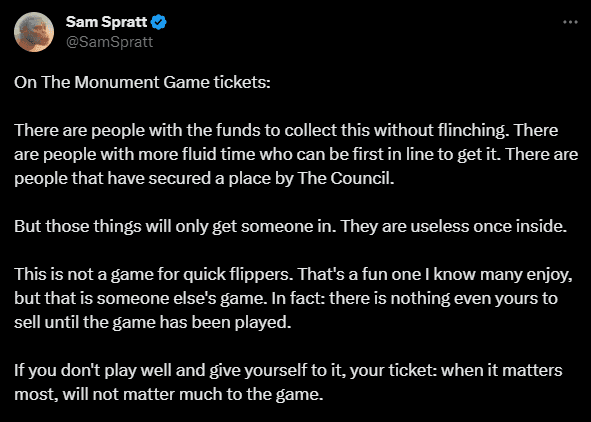Click the phrase 'In fact:' in the fourth paragraph
Viewport: 591px width, 422px height.
click(x=299, y=298)
